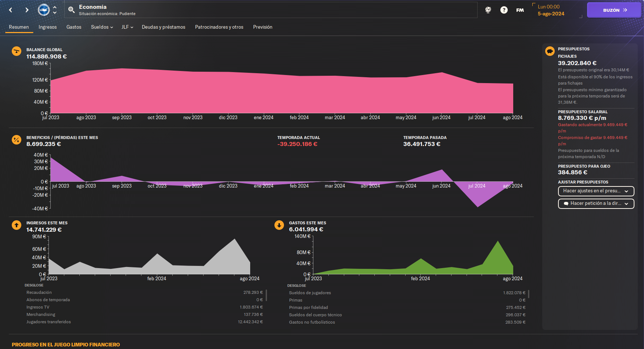Click Progreso en el Juego Limpio Financiero heading
This screenshot has height=349, width=644.
click(x=66, y=345)
